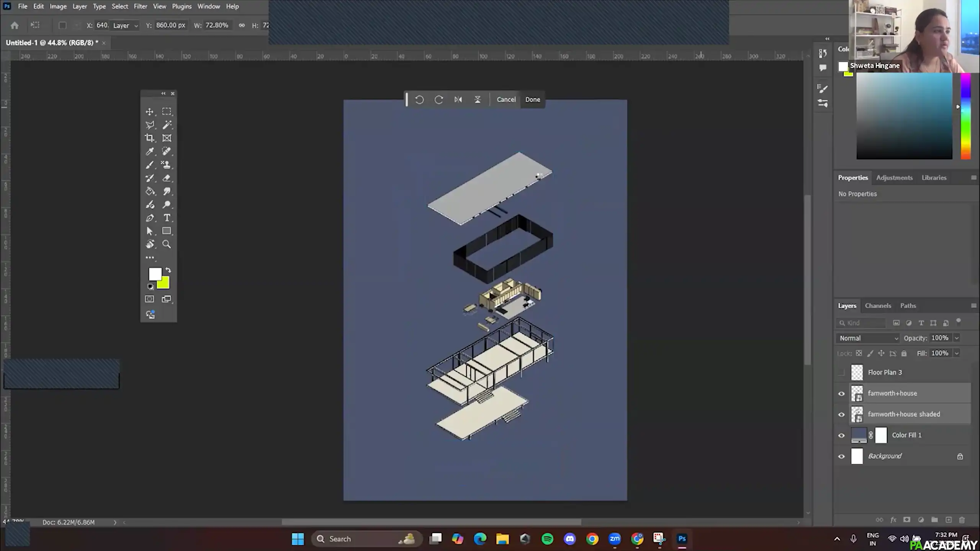The height and width of the screenshot is (551, 980).
Task: Select the Eraser tool
Action: coord(167,178)
